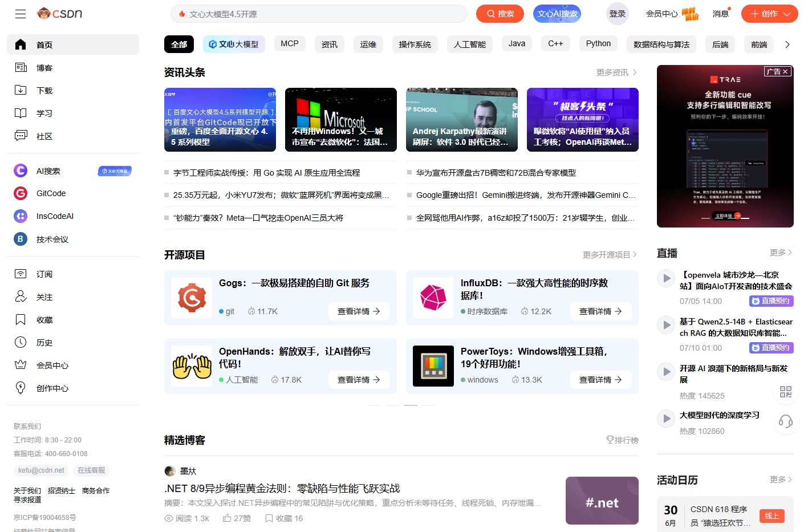Click 在线客服 online support button

pos(91,470)
